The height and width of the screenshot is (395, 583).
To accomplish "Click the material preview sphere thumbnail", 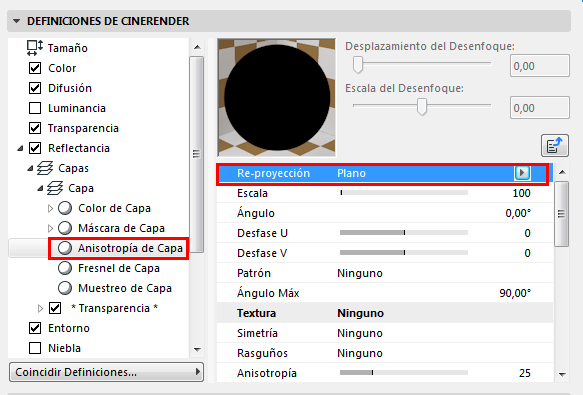I will coord(277,97).
